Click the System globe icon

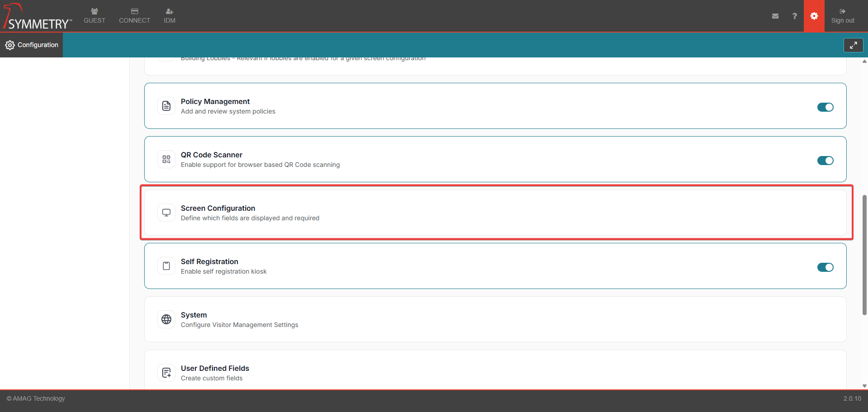pos(166,319)
